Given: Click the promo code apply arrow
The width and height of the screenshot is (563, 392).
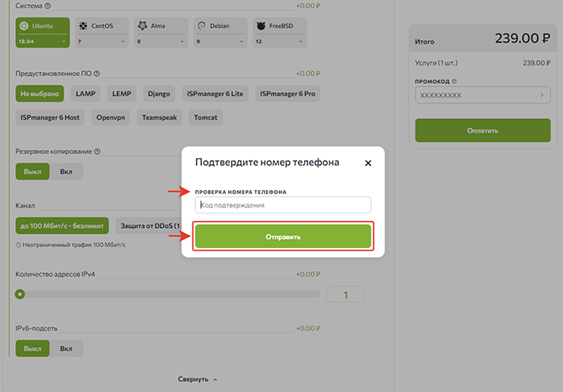Looking at the screenshot, I should click(542, 95).
